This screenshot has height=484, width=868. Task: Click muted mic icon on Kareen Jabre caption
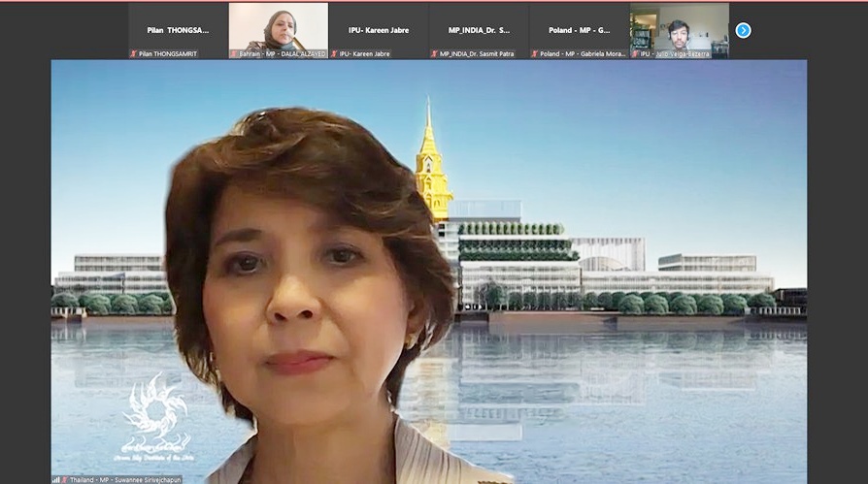click(334, 54)
